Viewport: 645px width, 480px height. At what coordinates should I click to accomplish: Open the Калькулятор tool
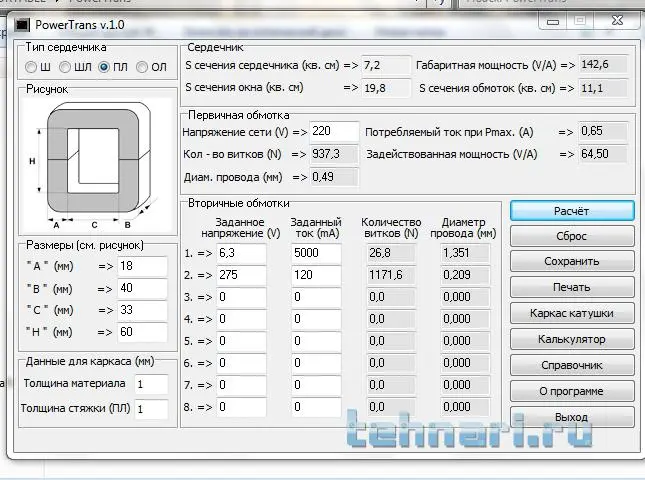pyautogui.click(x=571, y=340)
